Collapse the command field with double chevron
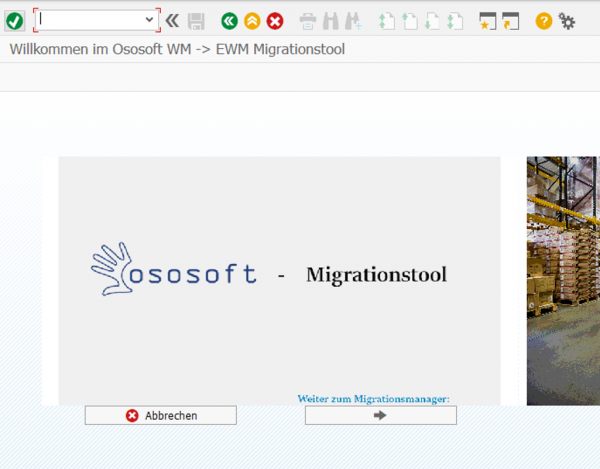Screen dimensions: 600x469 click(172, 21)
